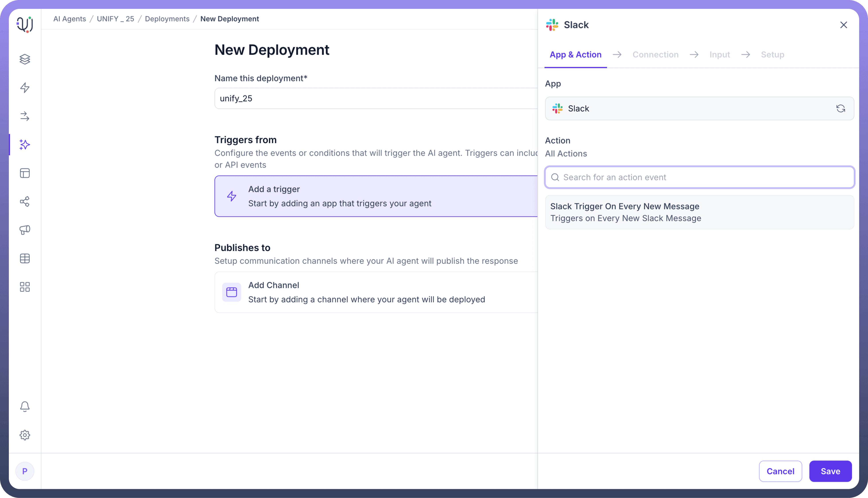This screenshot has height=498, width=868.
Task: Open notifications bell icon
Action: (25, 406)
